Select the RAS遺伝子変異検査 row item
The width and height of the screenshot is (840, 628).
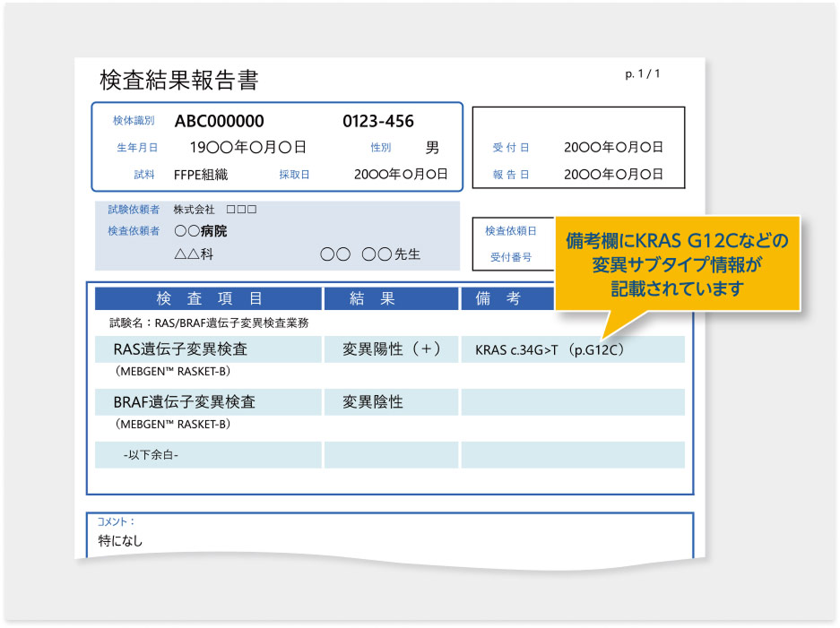180,349
